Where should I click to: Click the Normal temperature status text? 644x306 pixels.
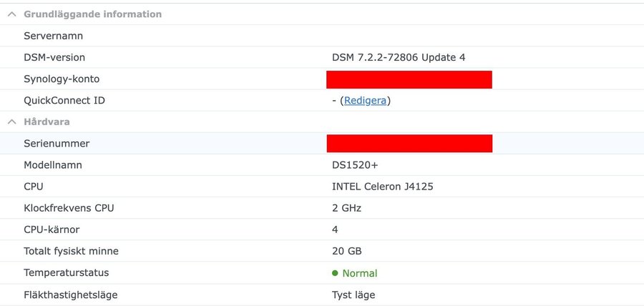click(x=359, y=273)
